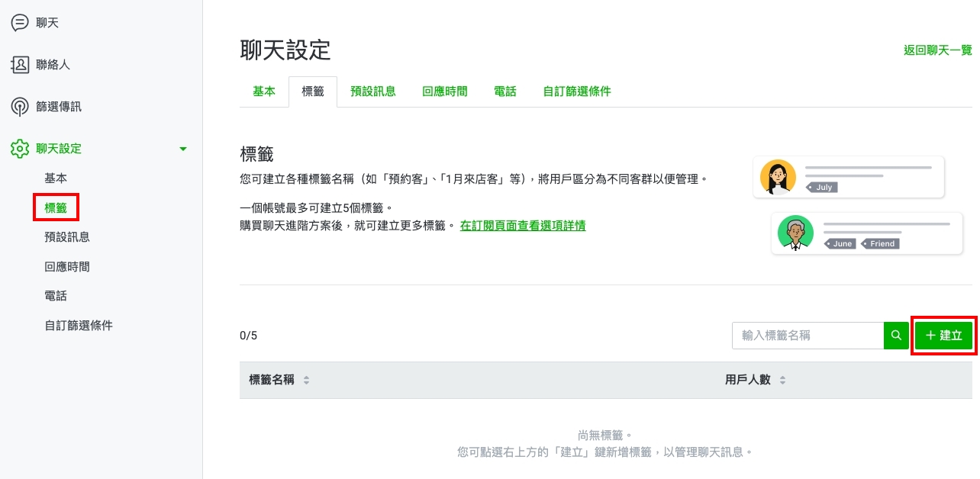Screen dimensions: 980x479
Task: Focus the 輸入標籤名稱 search field
Action: click(x=808, y=336)
